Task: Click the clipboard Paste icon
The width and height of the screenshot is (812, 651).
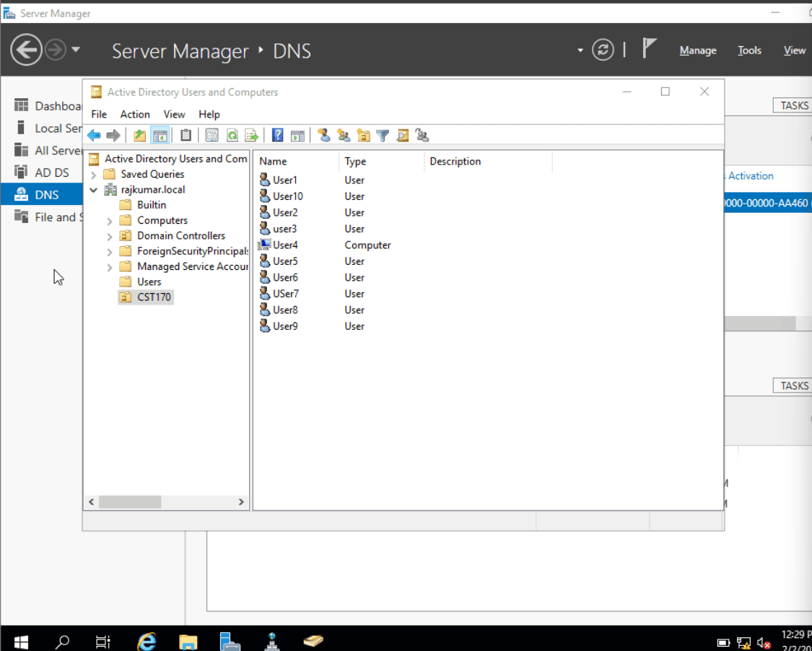Action: tap(185, 136)
